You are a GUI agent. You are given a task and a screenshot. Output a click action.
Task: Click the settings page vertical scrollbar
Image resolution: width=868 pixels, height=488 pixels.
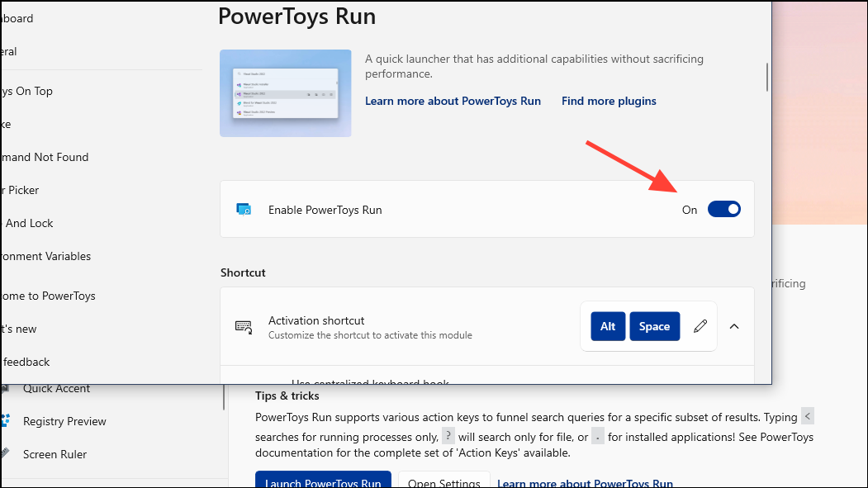click(x=767, y=77)
